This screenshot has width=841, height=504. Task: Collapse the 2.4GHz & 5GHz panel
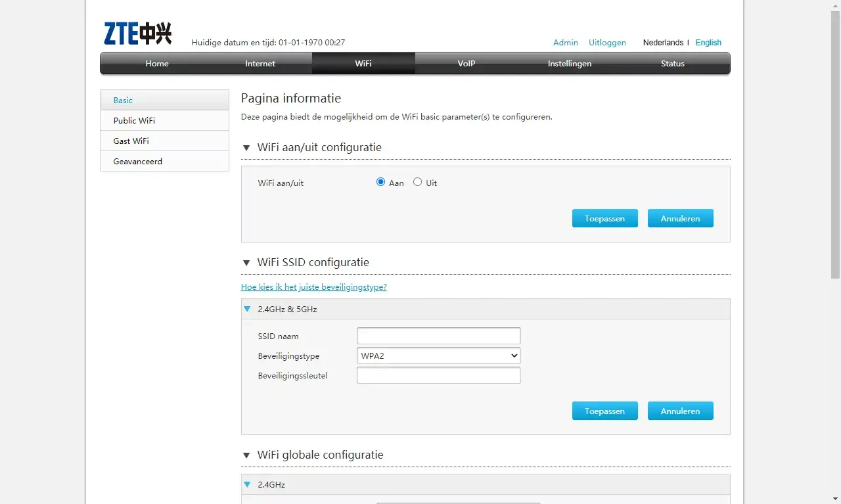point(248,309)
